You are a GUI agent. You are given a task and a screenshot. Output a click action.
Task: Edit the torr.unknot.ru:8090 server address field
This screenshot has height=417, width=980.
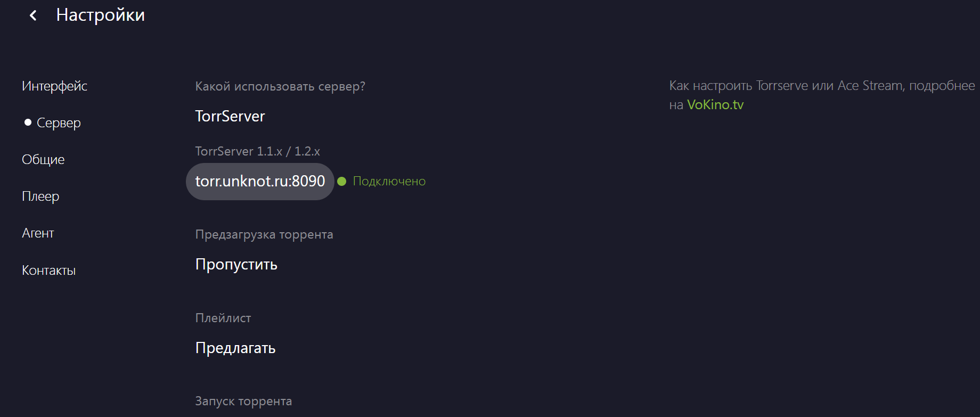pyautogui.click(x=260, y=182)
